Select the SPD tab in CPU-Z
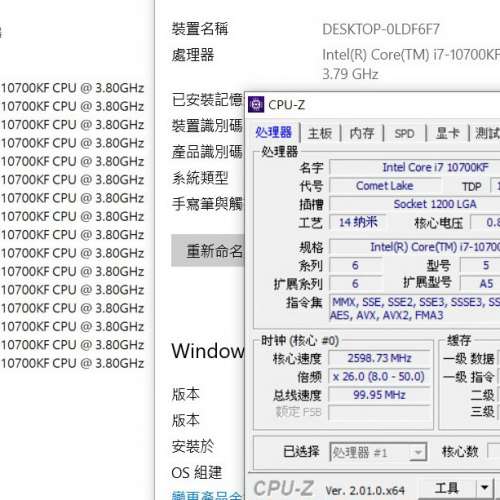Screen dimensions: 500x500 [x=404, y=133]
